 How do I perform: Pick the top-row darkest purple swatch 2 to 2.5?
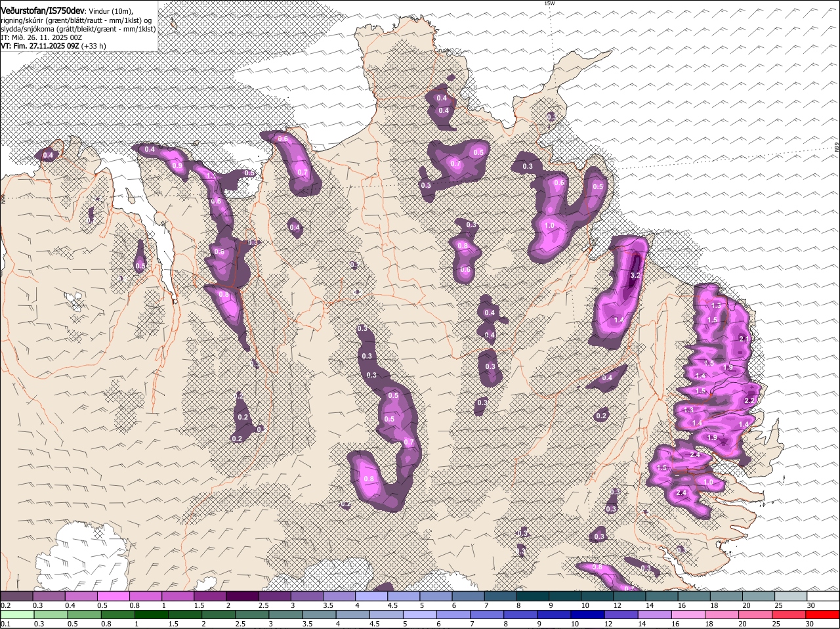[242, 596]
